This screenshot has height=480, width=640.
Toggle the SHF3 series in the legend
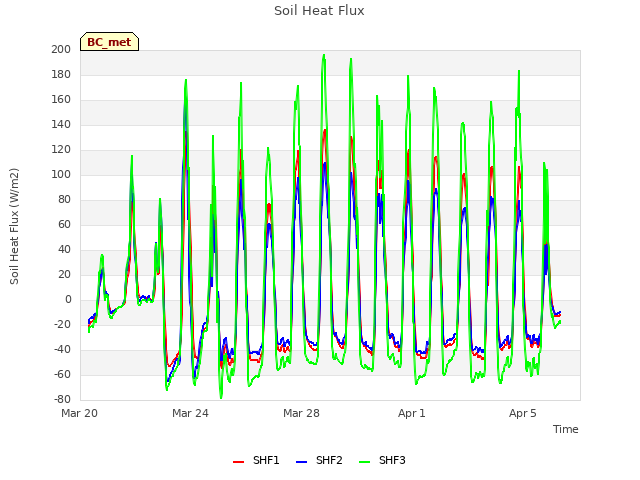(382, 460)
